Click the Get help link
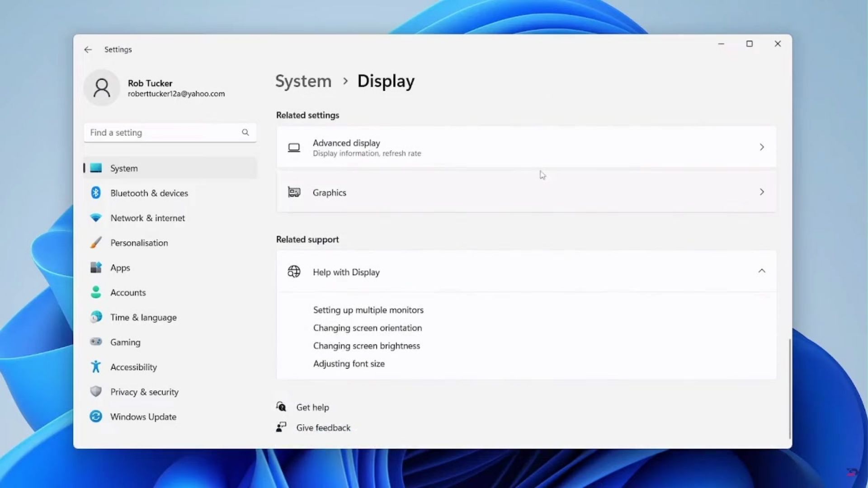This screenshot has height=488, width=868. (x=313, y=407)
